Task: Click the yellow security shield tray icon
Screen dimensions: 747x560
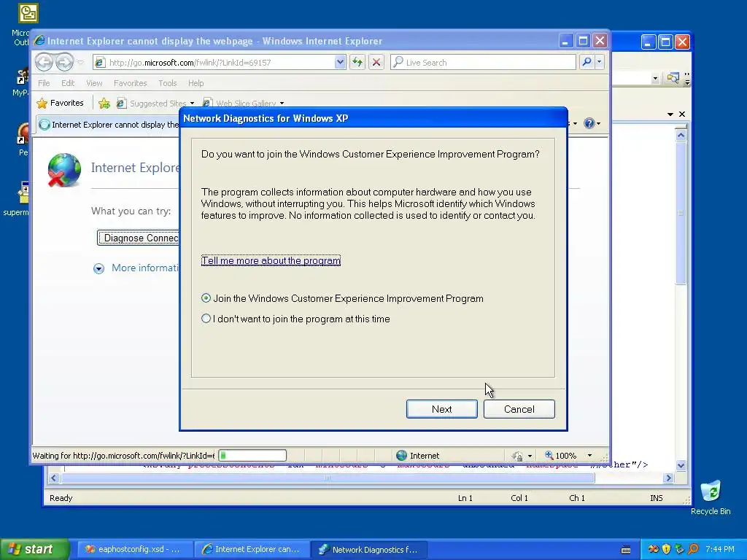Action: click(x=666, y=550)
